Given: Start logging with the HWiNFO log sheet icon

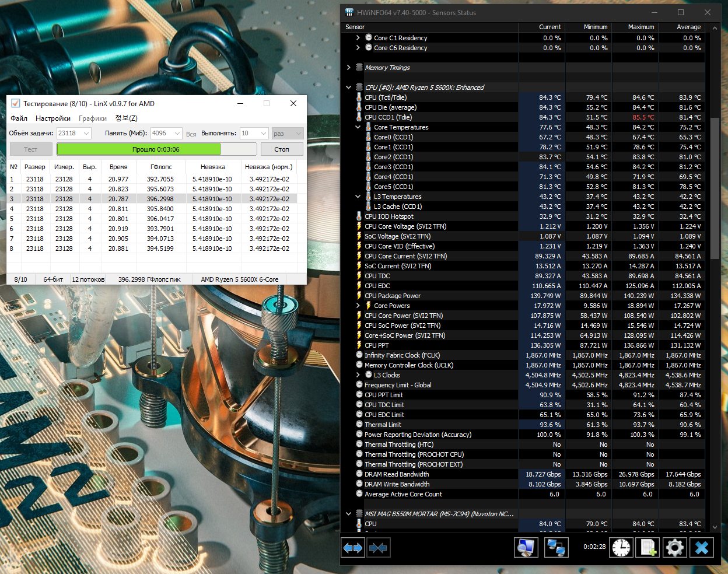Looking at the screenshot, I should point(647,548).
